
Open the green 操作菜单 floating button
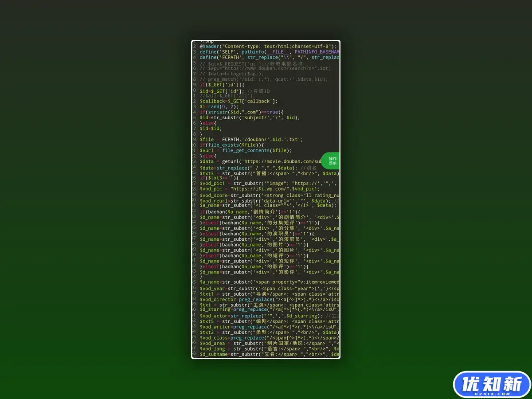pos(332,161)
